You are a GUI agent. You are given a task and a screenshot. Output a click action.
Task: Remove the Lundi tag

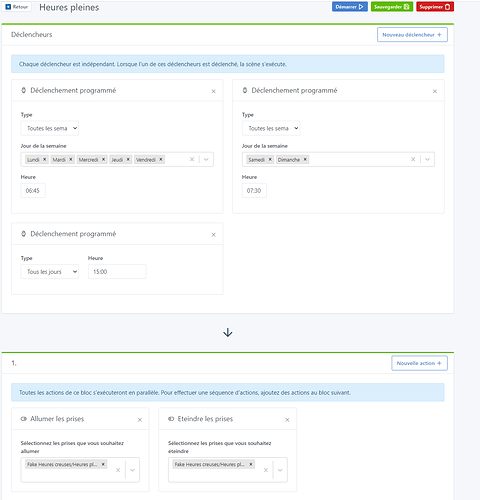tap(45, 159)
